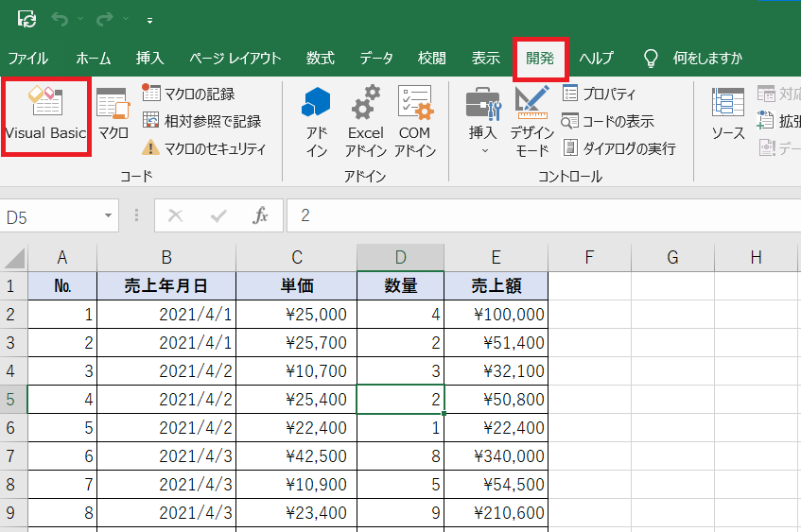Click the 売上年月日 header cell
The image size is (801, 532).
166,286
